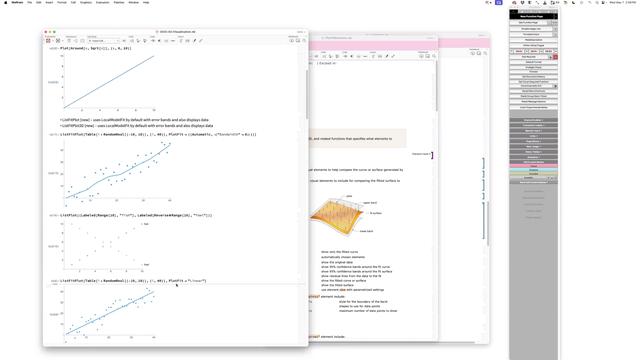
Task: Click the small dropdown arrow button in the palette list
Action: tap(555, 86)
